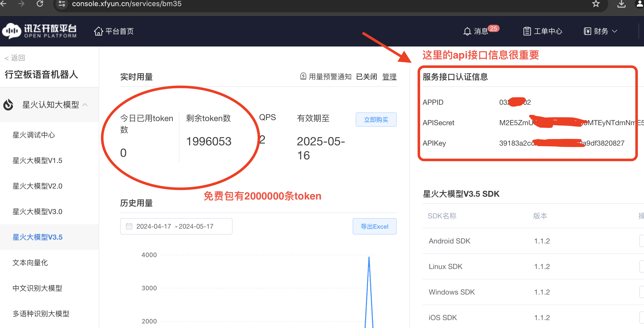Open 文本向量化 sidebar item
The height and width of the screenshot is (328, 644).
point(30,263)
